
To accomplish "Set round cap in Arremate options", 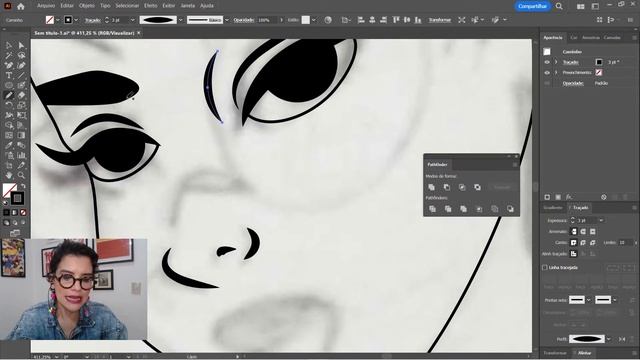I will [583, 231].
